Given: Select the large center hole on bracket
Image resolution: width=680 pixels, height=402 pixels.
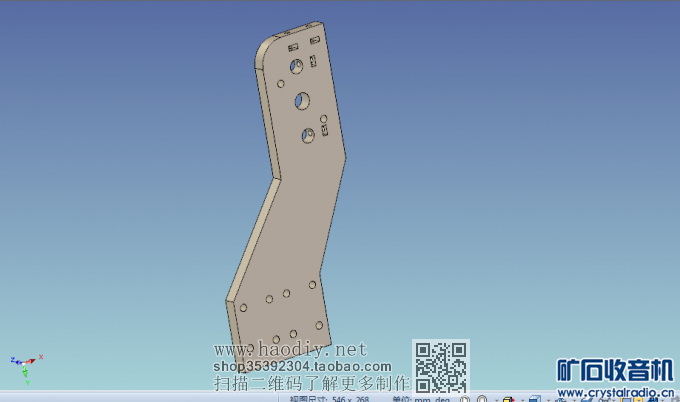Looking at the screenshot, I should (302, 101).
